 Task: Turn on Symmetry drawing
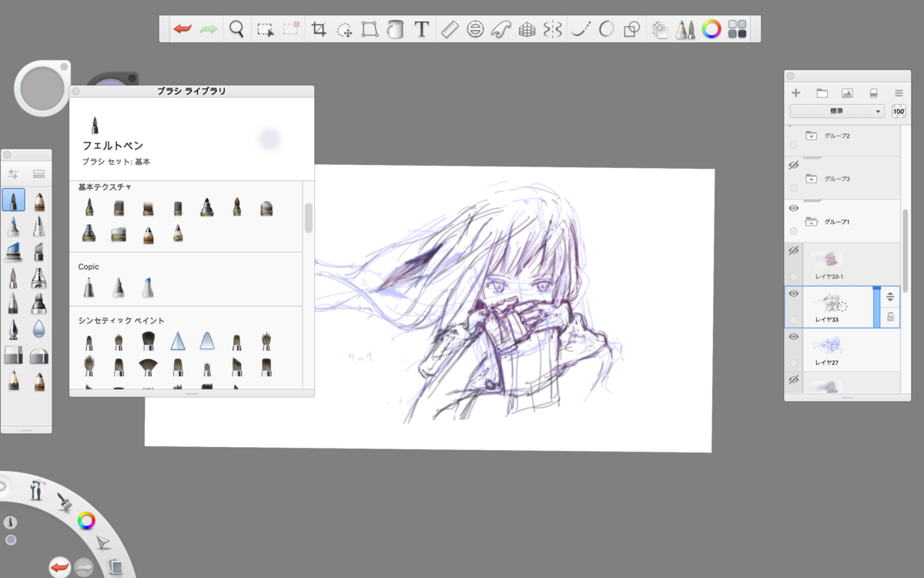pos(552,29)
